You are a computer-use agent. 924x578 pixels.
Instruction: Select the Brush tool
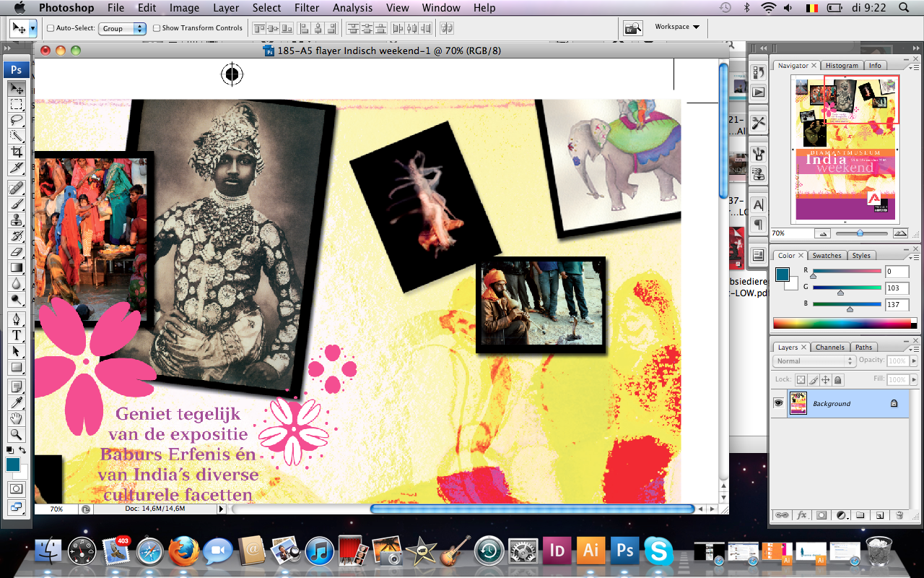click(x=16, y=204)
